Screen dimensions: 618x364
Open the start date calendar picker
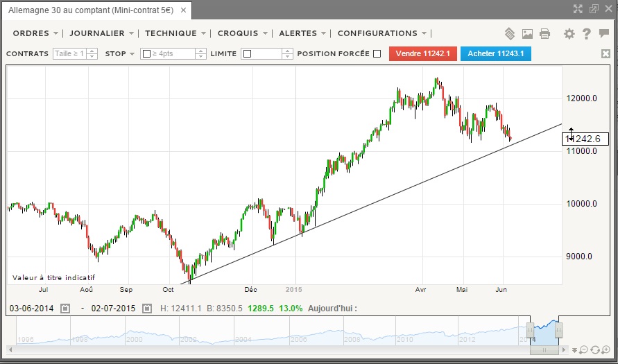tap(65, 308)
